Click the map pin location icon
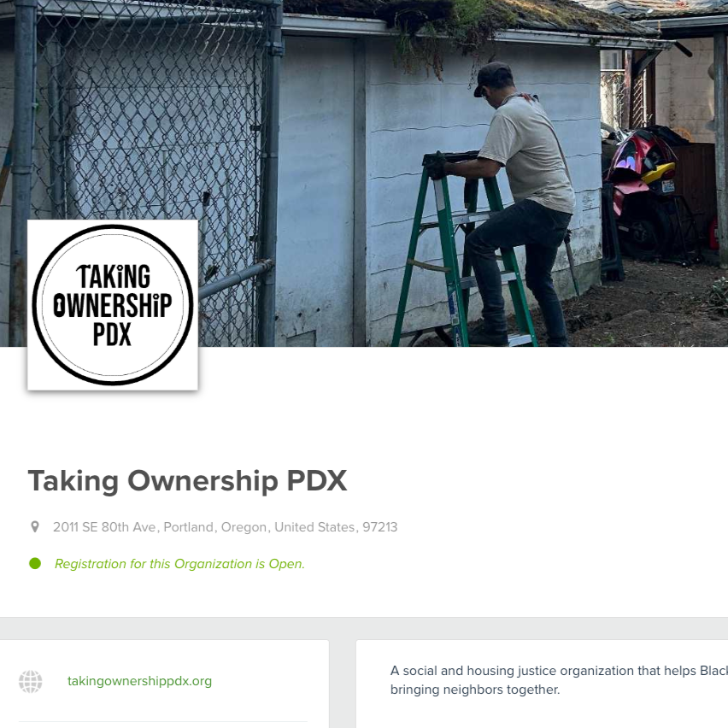The width and height of the screenshot is (728, 728). point(35,527)
